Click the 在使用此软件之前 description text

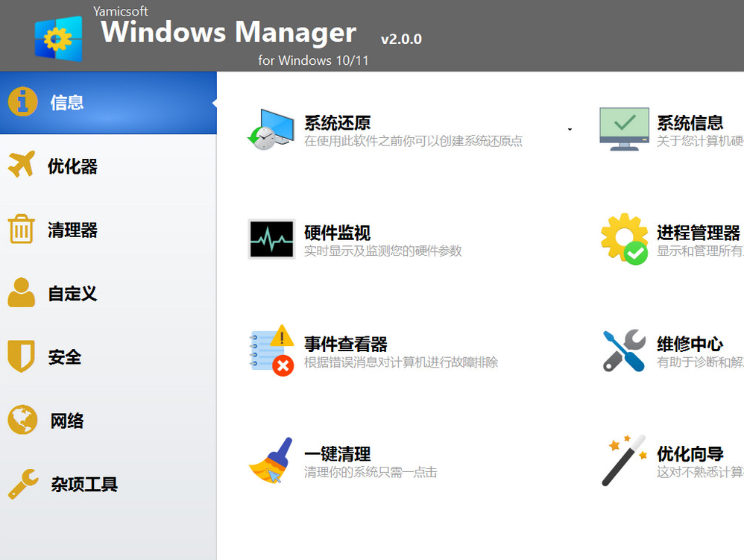(413, 141)
